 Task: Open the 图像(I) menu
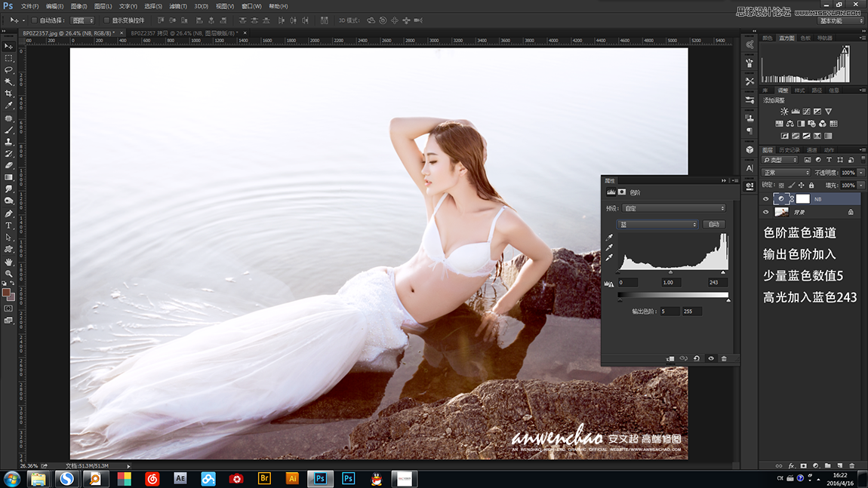78,6
